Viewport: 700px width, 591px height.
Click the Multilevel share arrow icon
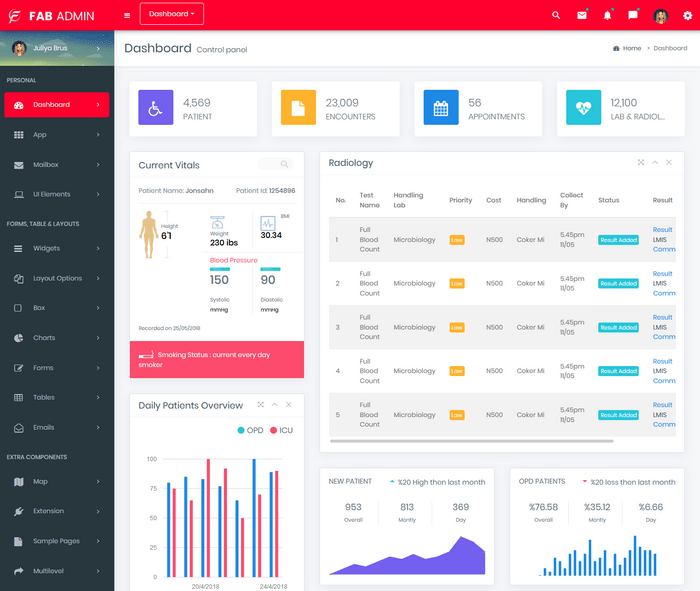click(18, 571)
